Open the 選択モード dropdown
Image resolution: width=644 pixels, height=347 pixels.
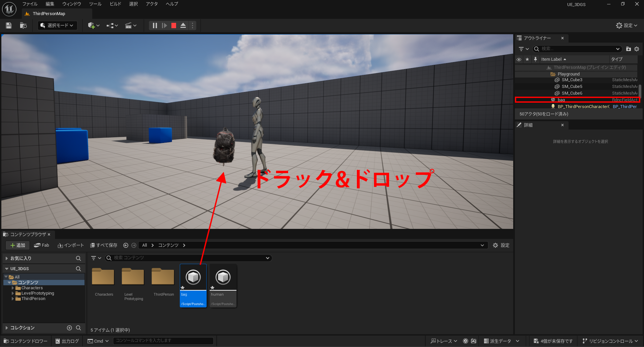point(57,25)
